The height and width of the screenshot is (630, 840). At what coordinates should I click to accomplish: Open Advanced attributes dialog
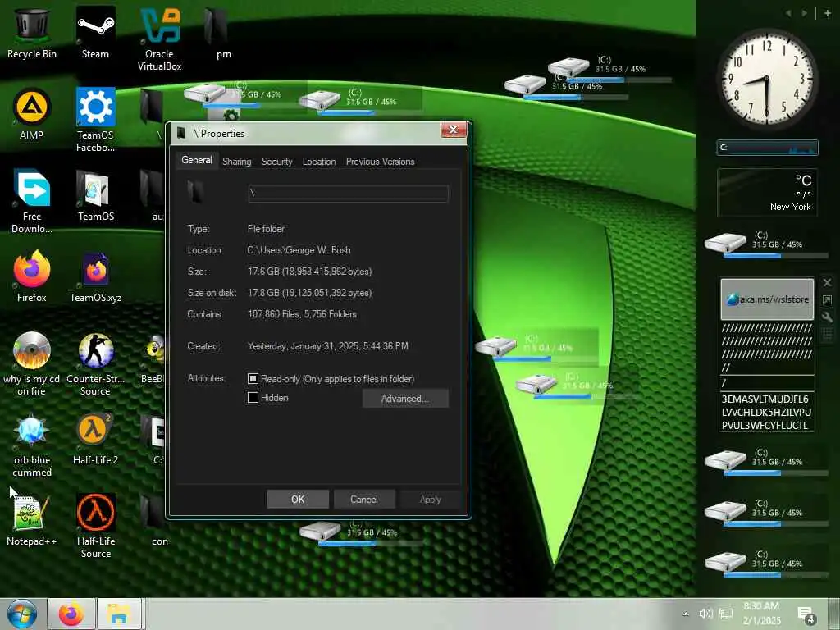coord(405,399)
